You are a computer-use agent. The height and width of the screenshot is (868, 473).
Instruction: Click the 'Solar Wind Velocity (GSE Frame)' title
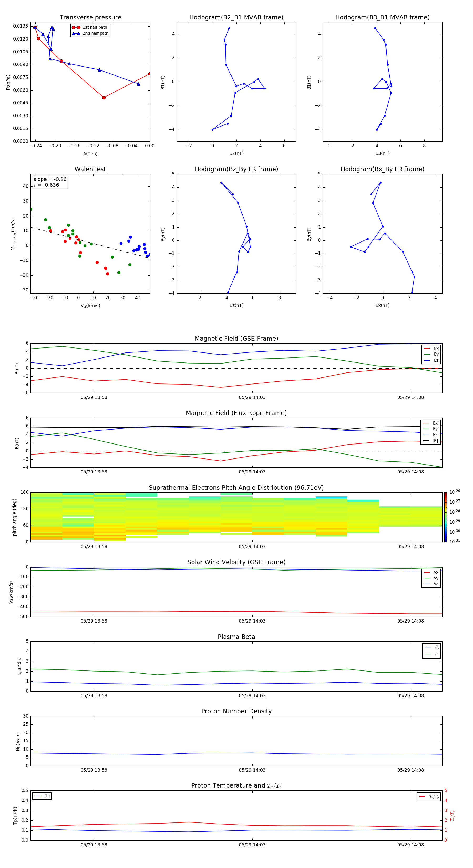[236, 562]
